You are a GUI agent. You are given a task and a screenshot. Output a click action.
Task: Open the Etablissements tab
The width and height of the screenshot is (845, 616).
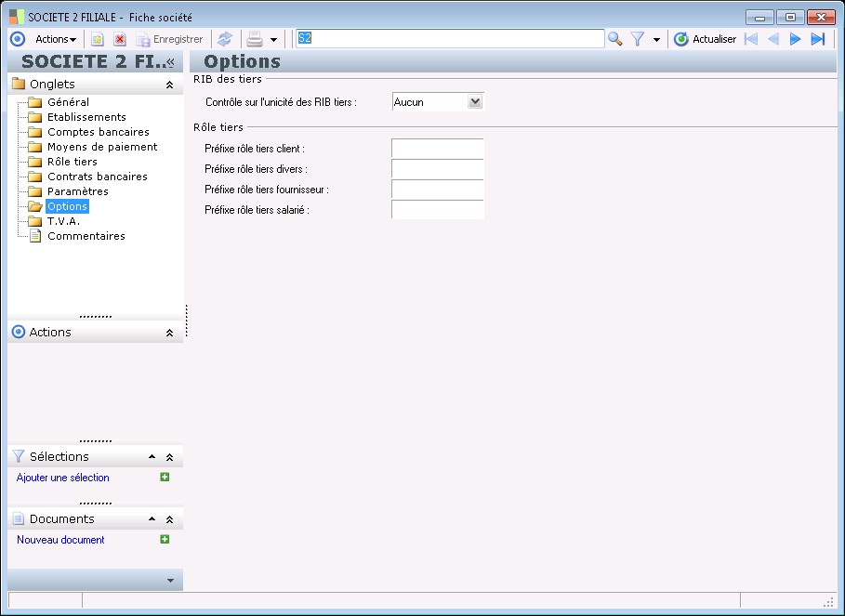(x=86, y=117)
